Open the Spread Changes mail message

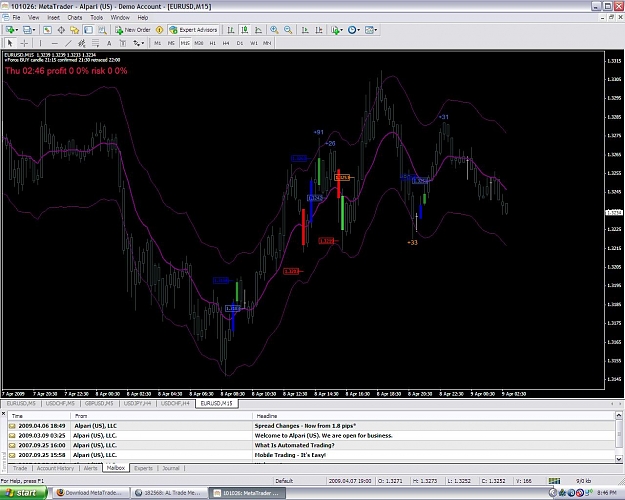click(x=305, y=426)
